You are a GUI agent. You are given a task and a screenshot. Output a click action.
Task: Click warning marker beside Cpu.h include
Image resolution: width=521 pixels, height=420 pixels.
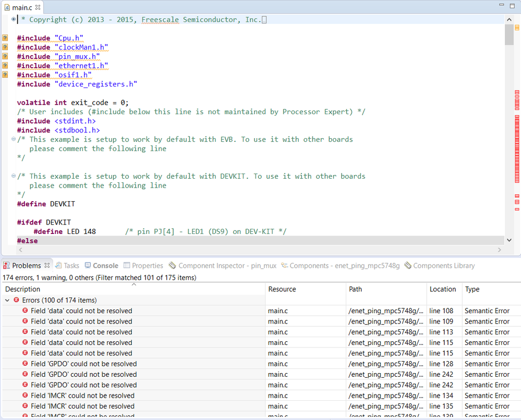click(x=5, y=38)
